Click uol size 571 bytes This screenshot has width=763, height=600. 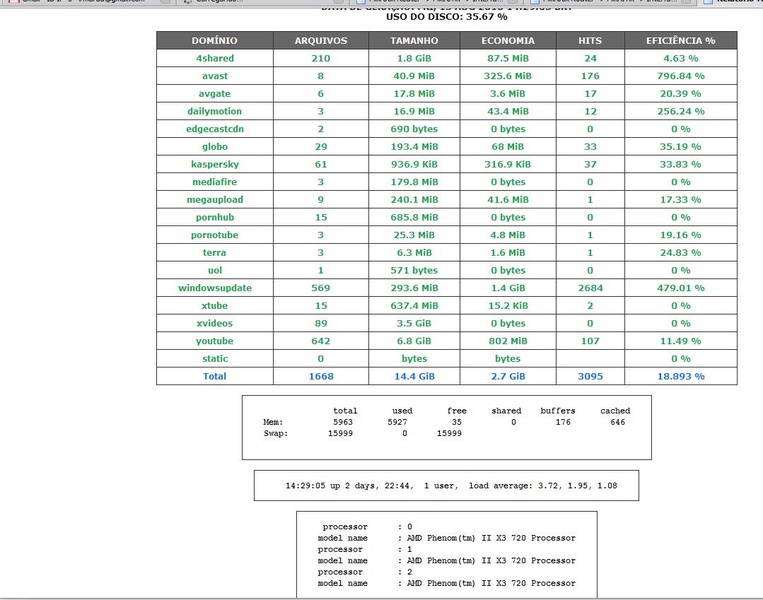(x=414, y=270)
